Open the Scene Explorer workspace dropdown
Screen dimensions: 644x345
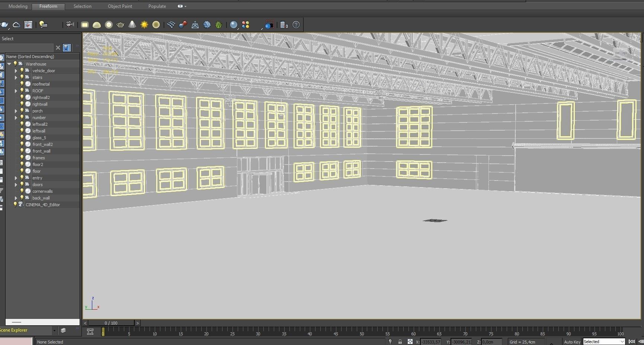54,330
